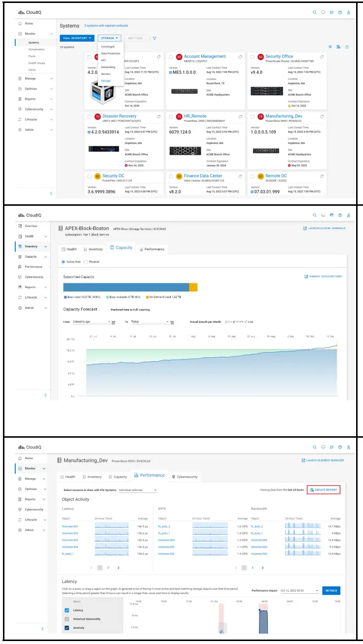This screenshot has width=363, height=644.
Task: Collapse the Systems page sidebar with the chevron
Action: click(x=51, y=193)
